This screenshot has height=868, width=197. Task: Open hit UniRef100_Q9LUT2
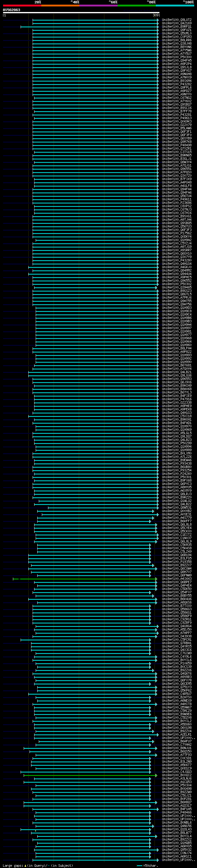coord(176,20)
